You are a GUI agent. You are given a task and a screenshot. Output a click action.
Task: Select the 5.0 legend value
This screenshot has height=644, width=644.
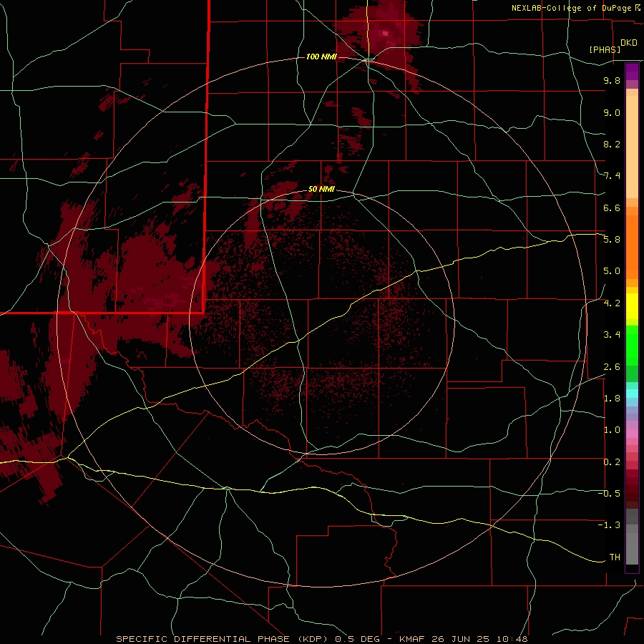tap(612, 271)
